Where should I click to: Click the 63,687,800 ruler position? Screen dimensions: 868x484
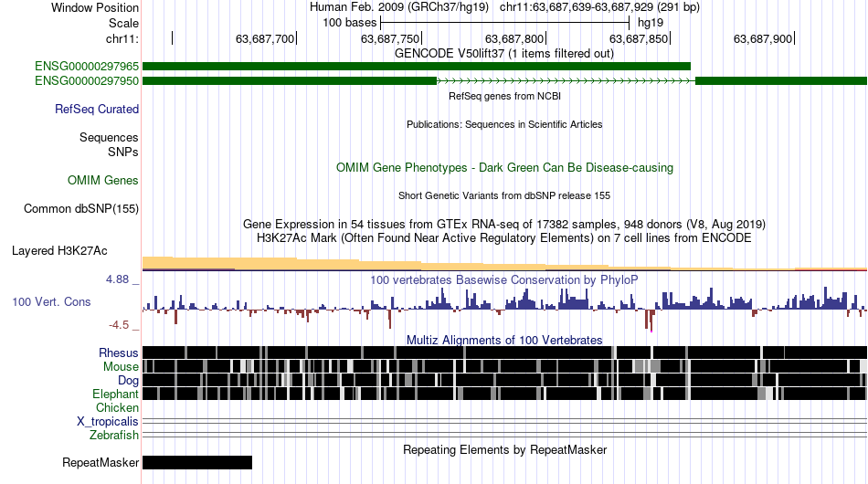tap(514, 38)
